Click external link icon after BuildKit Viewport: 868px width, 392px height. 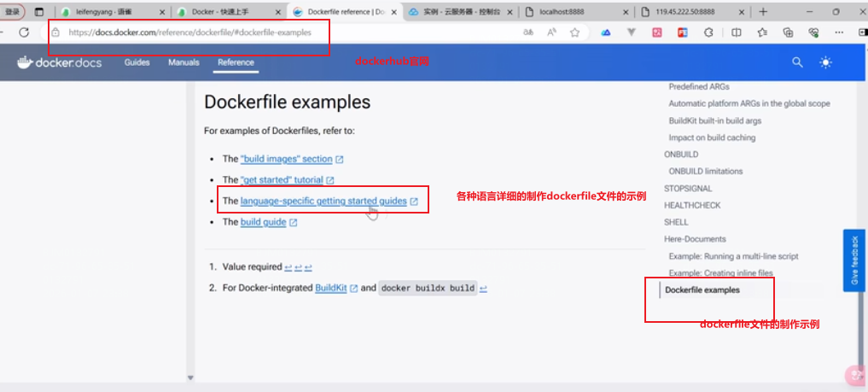click(x=353, y=289)
